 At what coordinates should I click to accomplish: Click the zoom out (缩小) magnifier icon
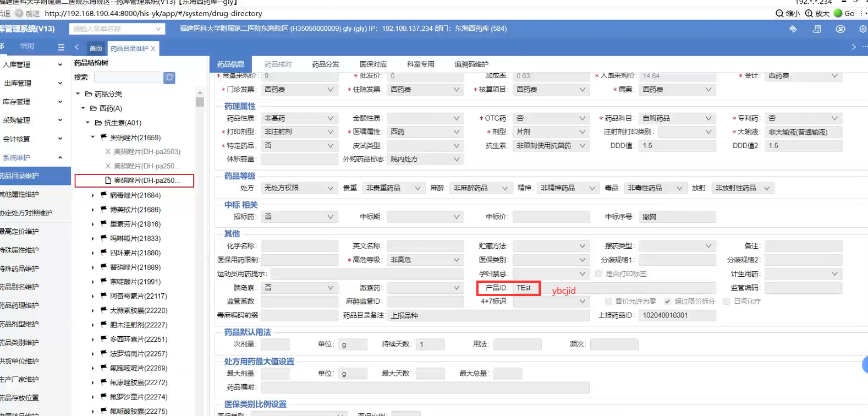[x=779, y=13]
